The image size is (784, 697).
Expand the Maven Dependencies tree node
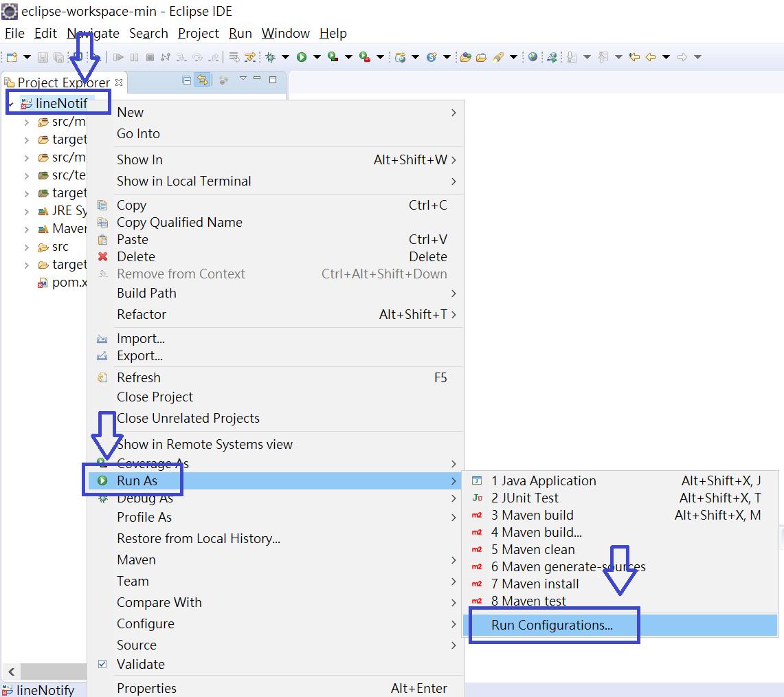pyautogui.click(x=27, y=230)
